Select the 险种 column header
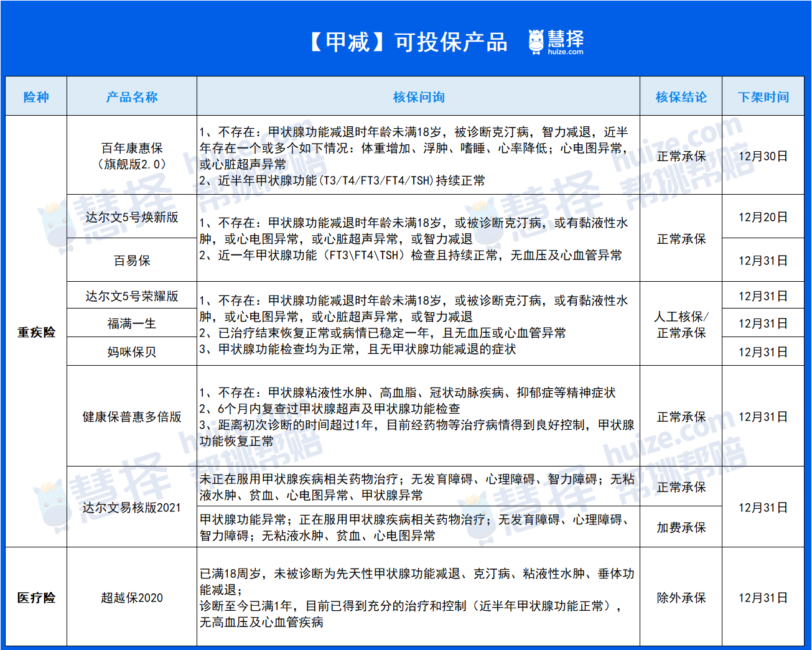Screen dimensions: 812x650 tap(36, 97)
